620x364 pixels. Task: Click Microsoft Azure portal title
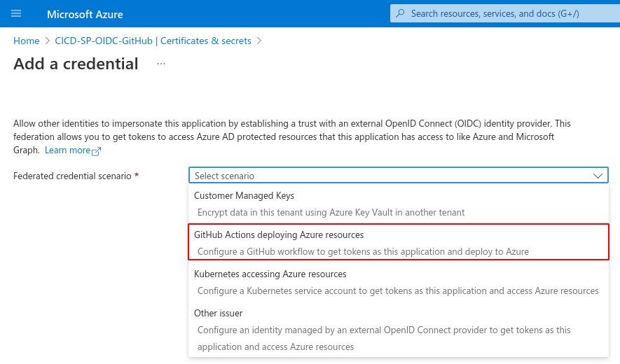pyautogui.click(x=85, y=14)
